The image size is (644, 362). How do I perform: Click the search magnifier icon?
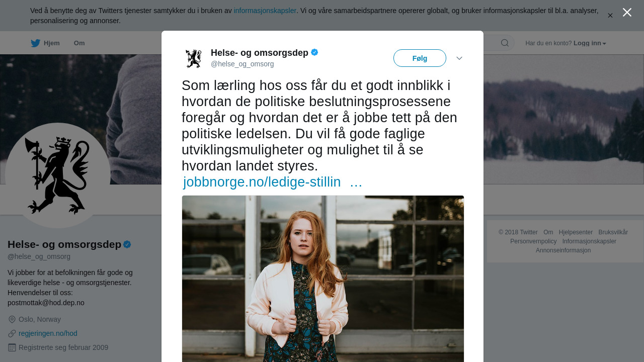tap(505, 43)
